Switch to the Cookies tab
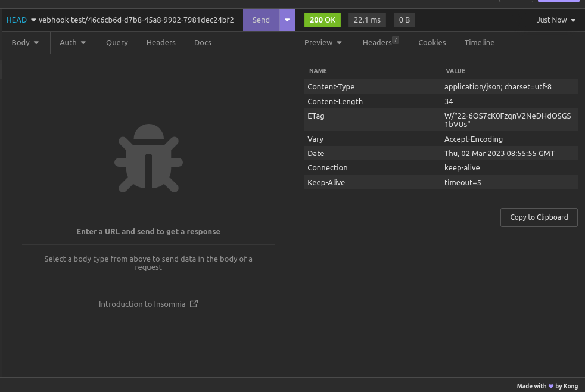Screen dimensions: 585x392 point(432,43)
